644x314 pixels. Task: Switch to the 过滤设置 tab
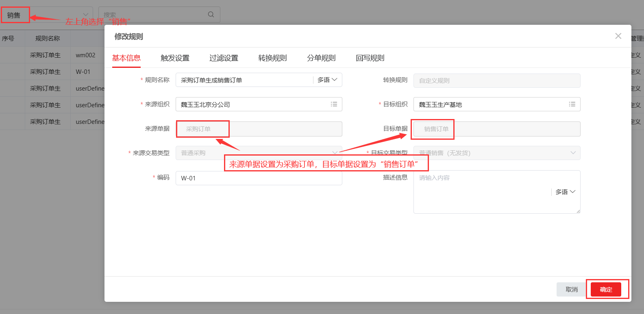tap(224, 58)
